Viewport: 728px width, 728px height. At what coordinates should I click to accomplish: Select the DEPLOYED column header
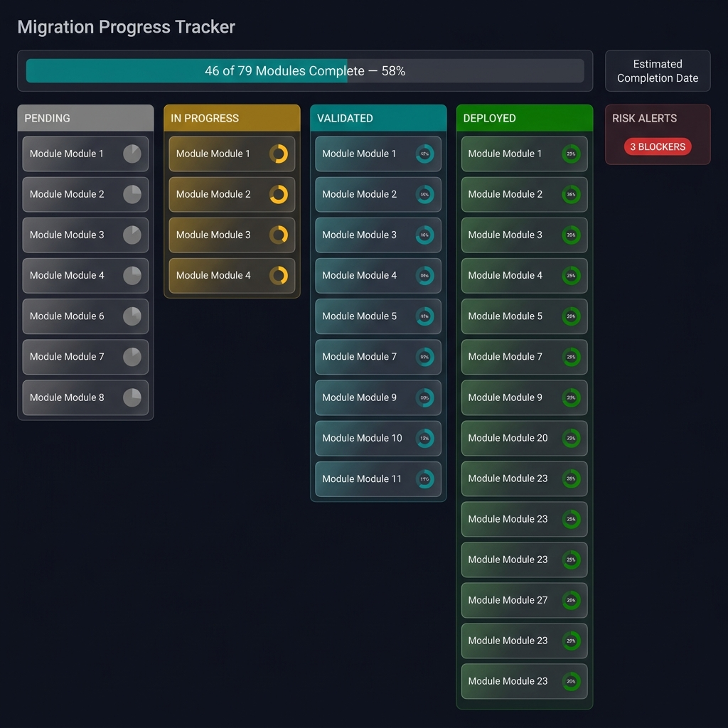[x=525, y=118]
